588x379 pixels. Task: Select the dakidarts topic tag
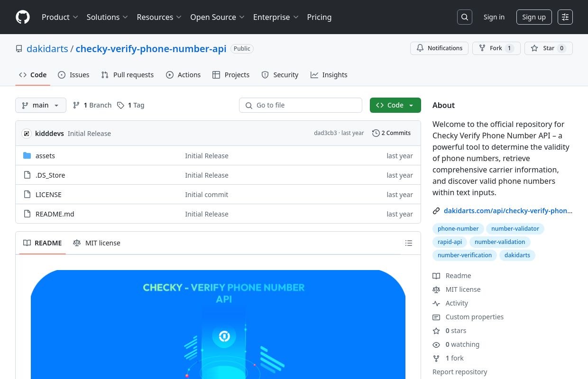point(517,255)
